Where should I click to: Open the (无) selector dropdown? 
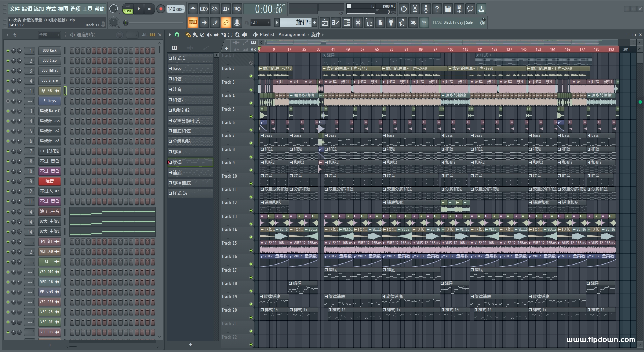[x=260, y=23]
